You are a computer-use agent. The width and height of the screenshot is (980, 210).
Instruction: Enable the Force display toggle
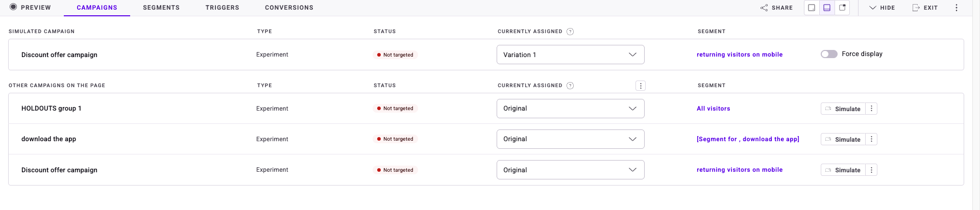click(x=829, y=54)
